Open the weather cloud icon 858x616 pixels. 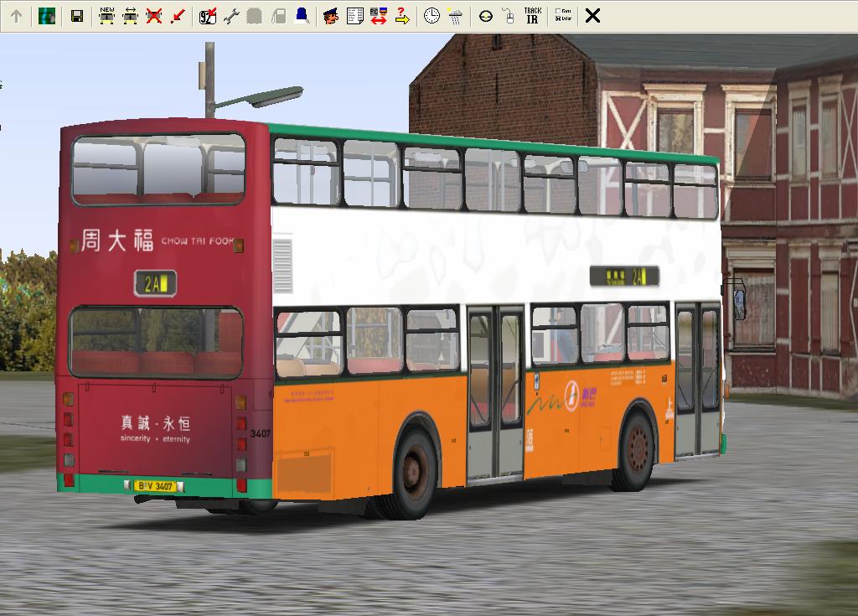click(x=455, y=17)
